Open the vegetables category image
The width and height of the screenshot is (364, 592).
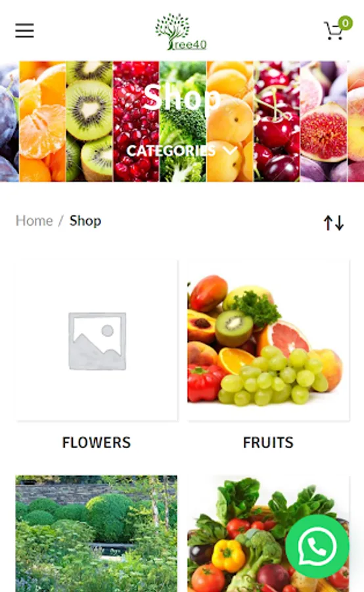(x=268, y=533)
